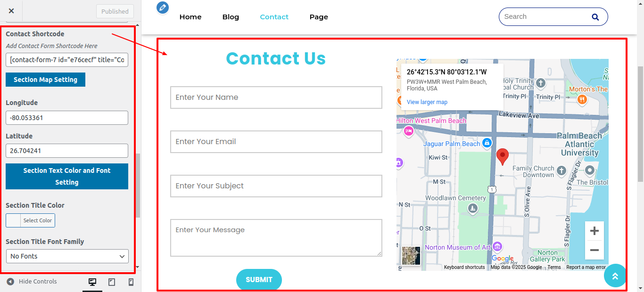The image size is (644, 292).
Task: Switch to tablet preview device icon
Action: (x=112, y=282)
